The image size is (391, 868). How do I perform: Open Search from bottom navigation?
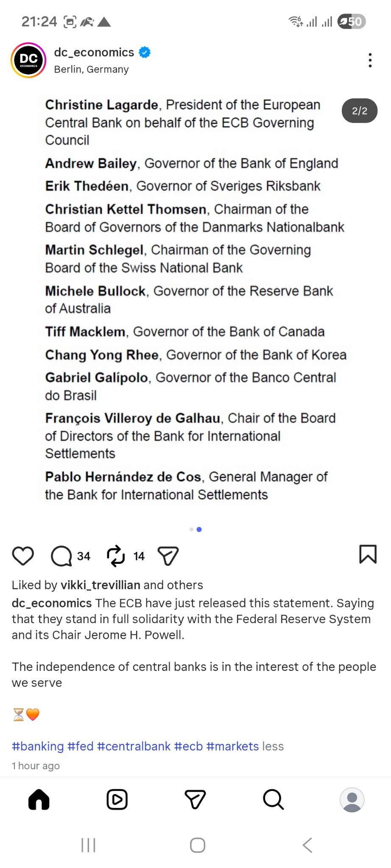(273, 800)
